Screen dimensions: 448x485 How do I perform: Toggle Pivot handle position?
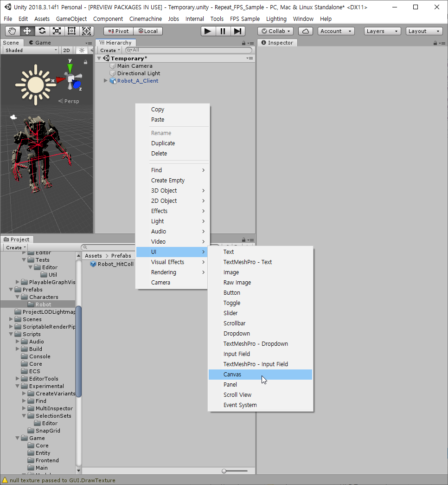(x=118, y=31)
